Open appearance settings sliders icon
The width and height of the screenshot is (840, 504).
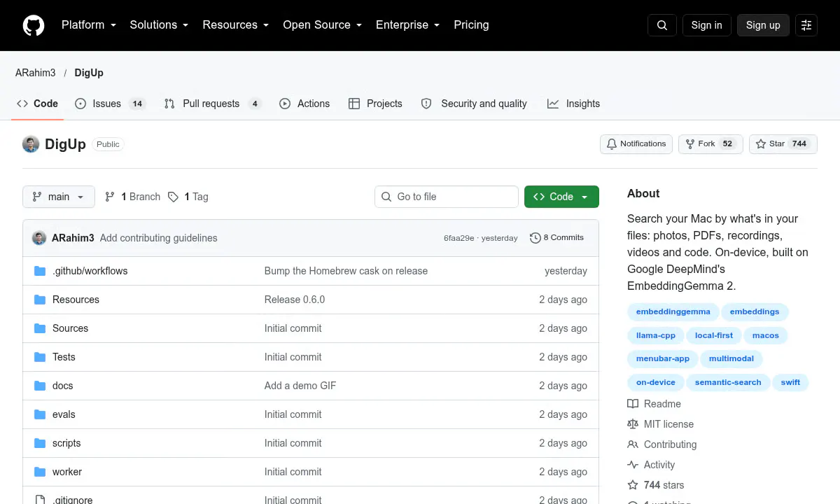click(x=806, y=25)
